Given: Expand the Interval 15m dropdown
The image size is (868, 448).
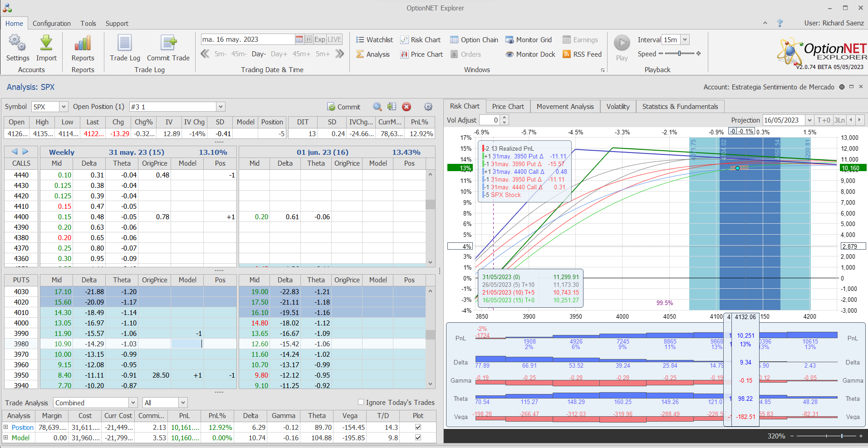Looking at the screenshot, I should (685, 40).
